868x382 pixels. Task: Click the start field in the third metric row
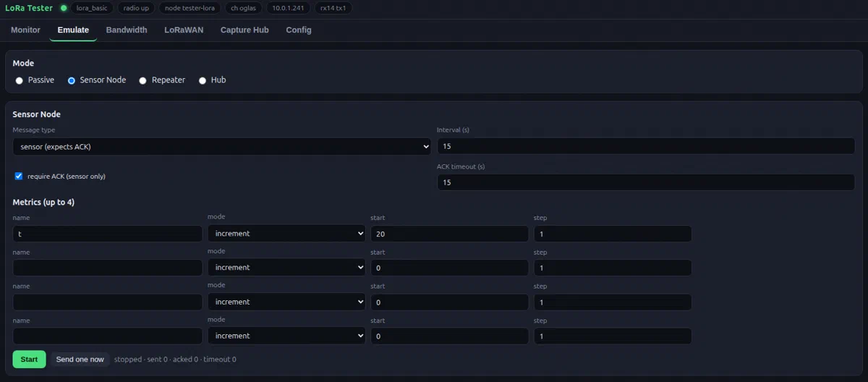tap(449, 302)
